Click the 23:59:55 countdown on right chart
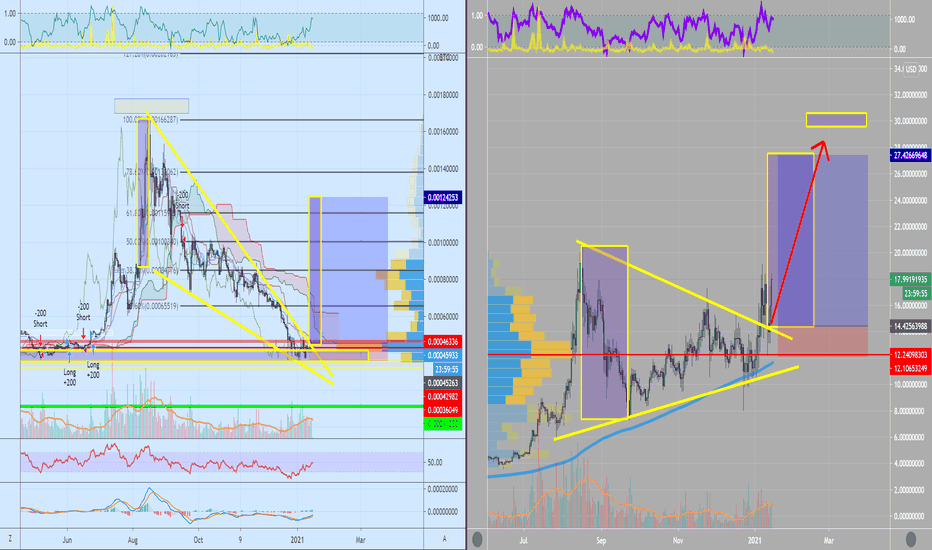The height and width of the screenshot is (550, 932). click(915, 293)
